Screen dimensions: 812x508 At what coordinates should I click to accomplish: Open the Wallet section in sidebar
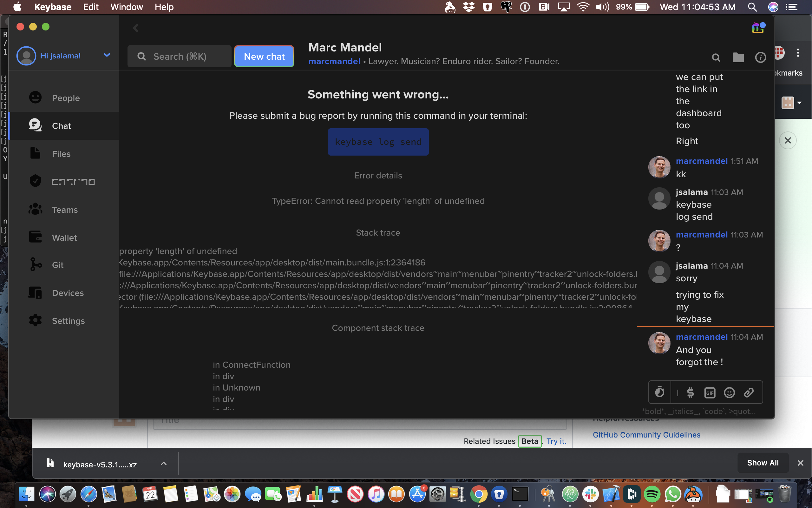[64, 237]
